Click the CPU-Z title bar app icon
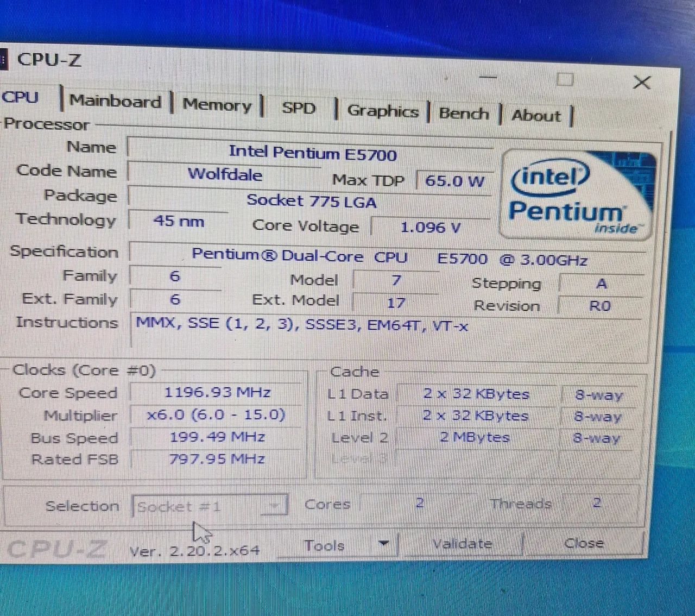The width and height of the screenshot is (695, 616). [x=3, y=59]
